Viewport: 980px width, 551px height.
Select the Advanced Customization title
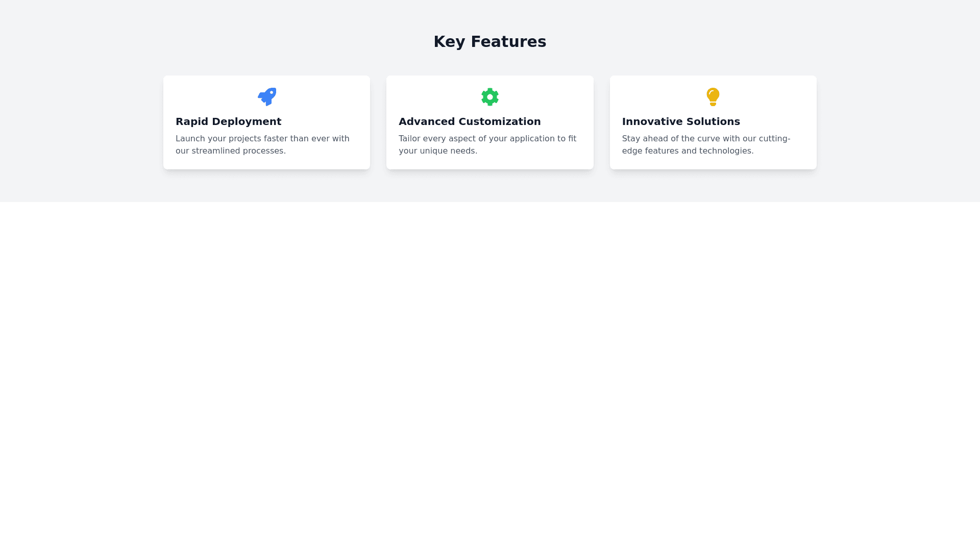tap(470, 121)
